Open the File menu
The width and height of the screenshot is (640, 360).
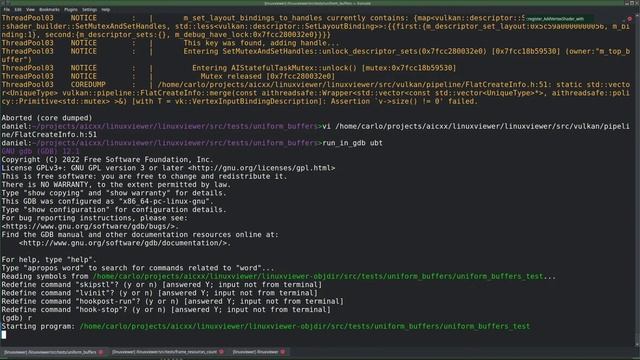pyautogui.click(x=7, y=9)
